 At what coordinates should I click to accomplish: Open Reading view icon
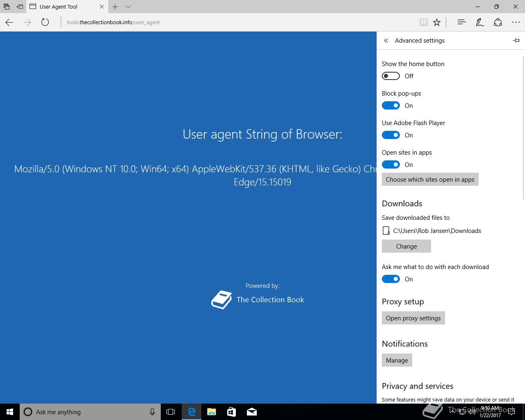[424, 22]
